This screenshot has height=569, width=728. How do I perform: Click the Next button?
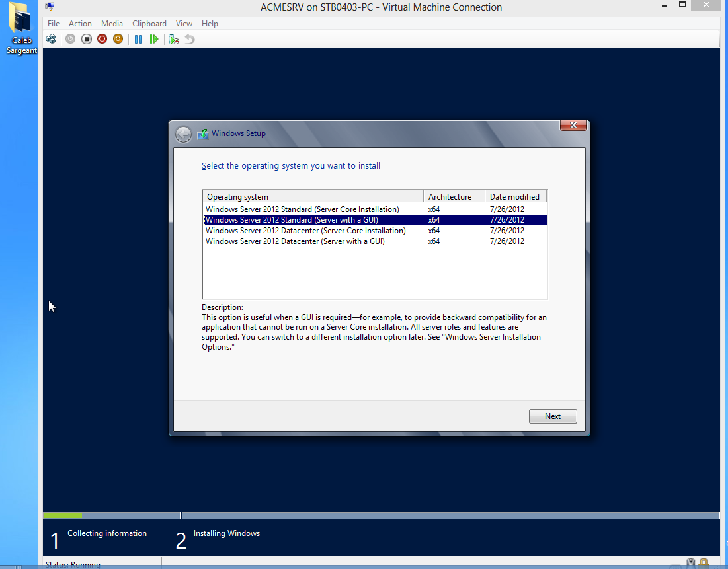click(553, 416)
